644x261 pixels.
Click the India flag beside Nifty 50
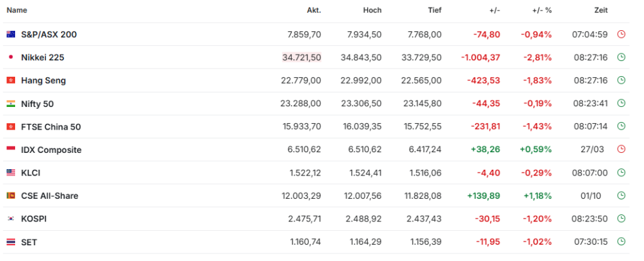(x=11, y=104)
